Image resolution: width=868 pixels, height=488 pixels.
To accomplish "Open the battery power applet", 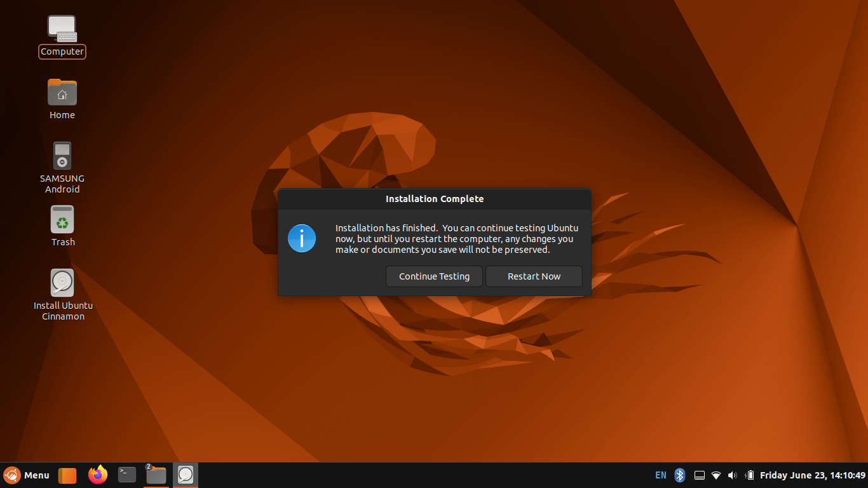I will pos(750,475).
